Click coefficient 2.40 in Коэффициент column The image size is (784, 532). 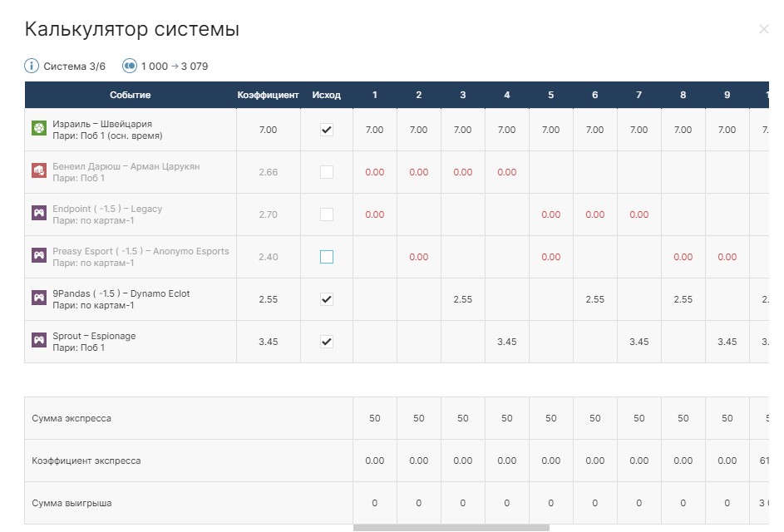268,257
